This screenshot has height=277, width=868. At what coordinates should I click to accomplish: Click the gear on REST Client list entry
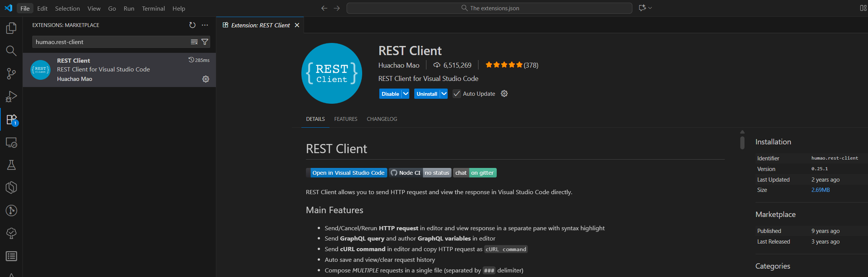click(x=206, y=79)
